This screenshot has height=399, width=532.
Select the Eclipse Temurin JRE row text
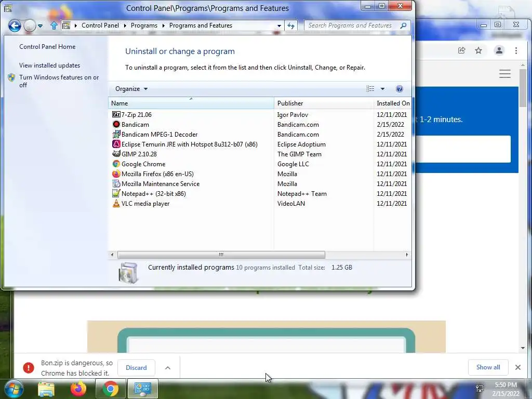(189, 144)
